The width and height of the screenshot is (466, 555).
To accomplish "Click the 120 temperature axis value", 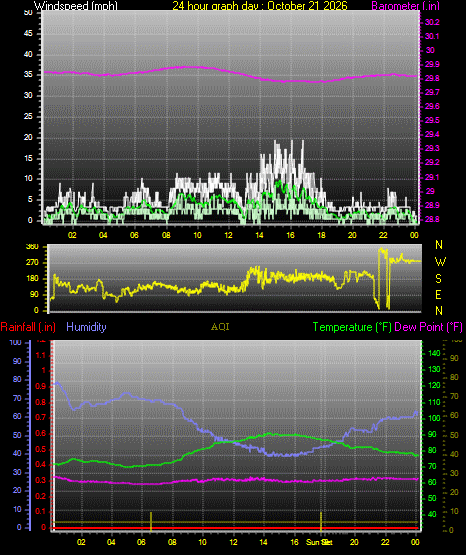I will pos(434,385).
